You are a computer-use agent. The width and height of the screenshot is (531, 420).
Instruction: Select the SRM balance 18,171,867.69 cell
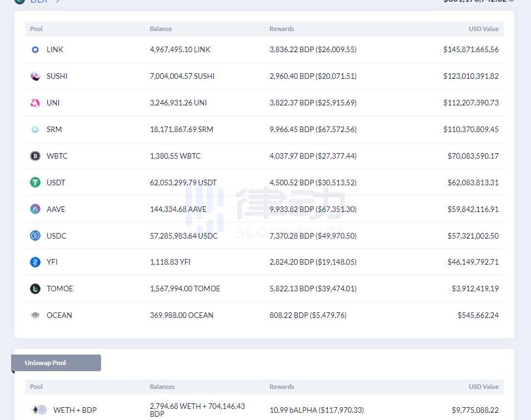coord(181,129)
